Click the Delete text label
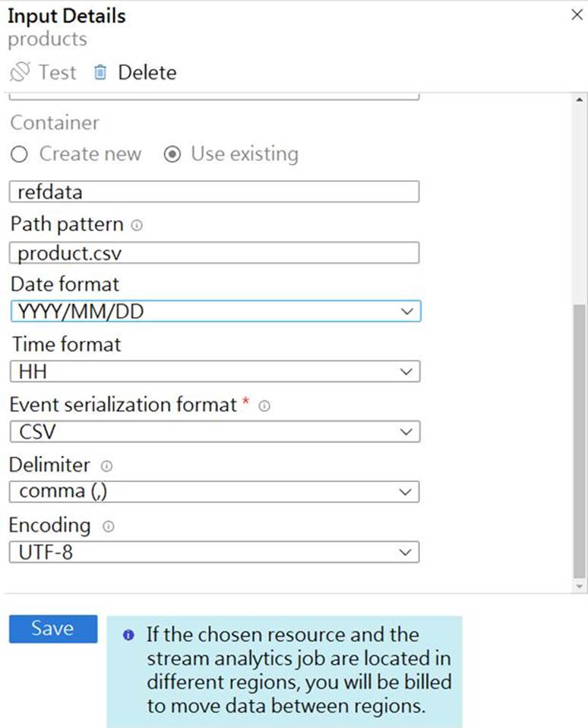This screenshot has height=728, width=588. [x=147, y=73]
